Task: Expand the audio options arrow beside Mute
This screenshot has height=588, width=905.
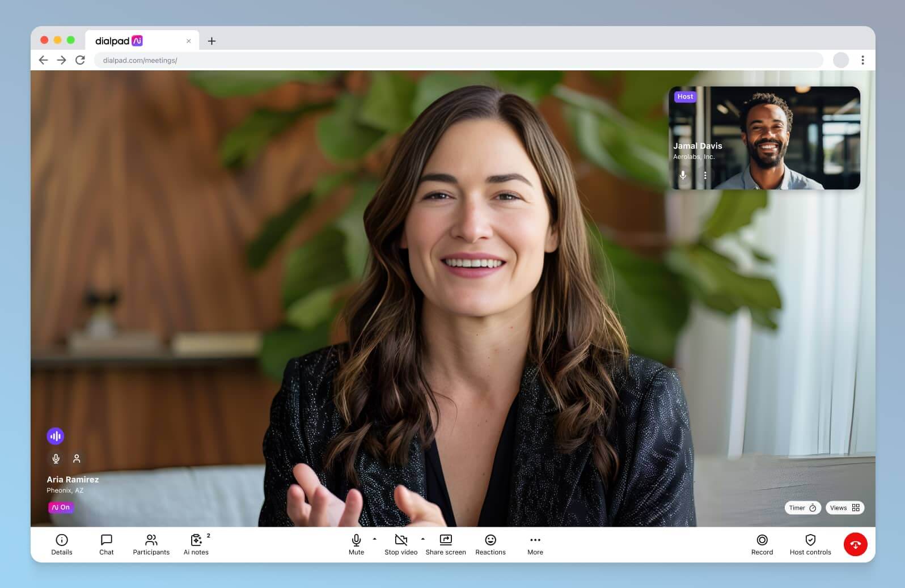Action: coord(375,539)
